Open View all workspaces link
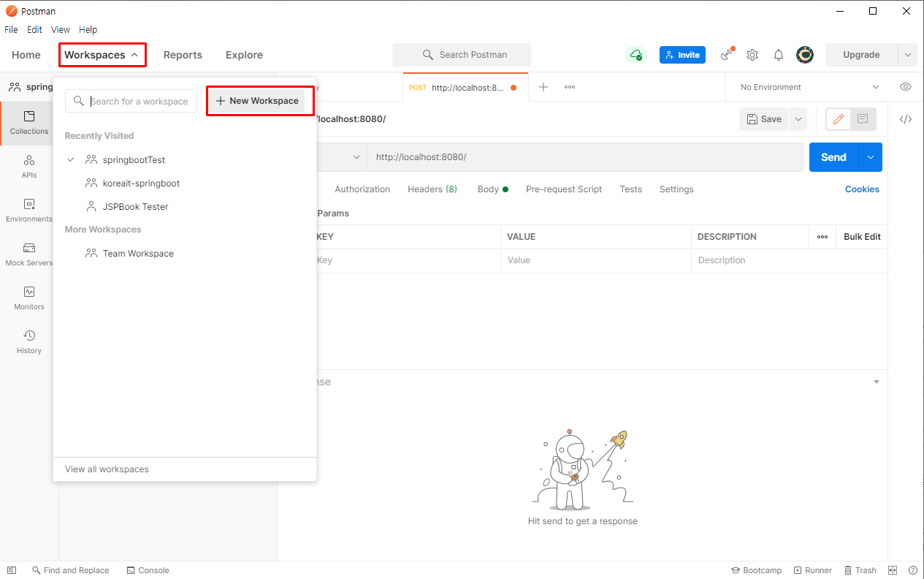This screenshot has width=924, height=579. click(x=107, y=469)
